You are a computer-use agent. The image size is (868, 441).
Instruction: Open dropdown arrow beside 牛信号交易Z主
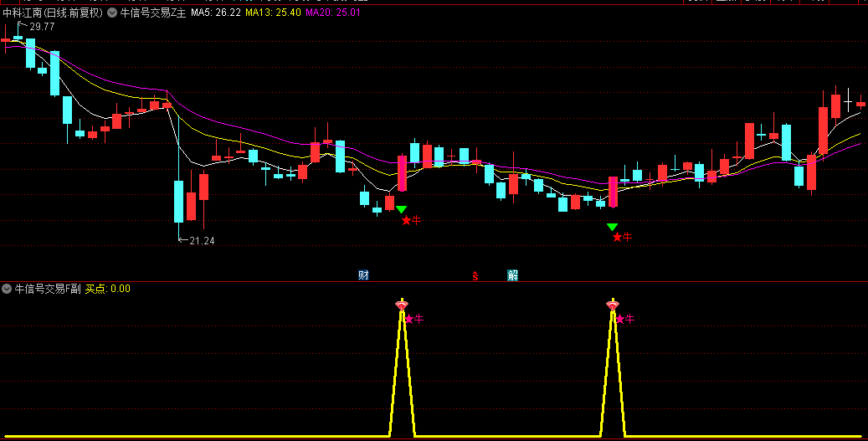click(111, 13)
